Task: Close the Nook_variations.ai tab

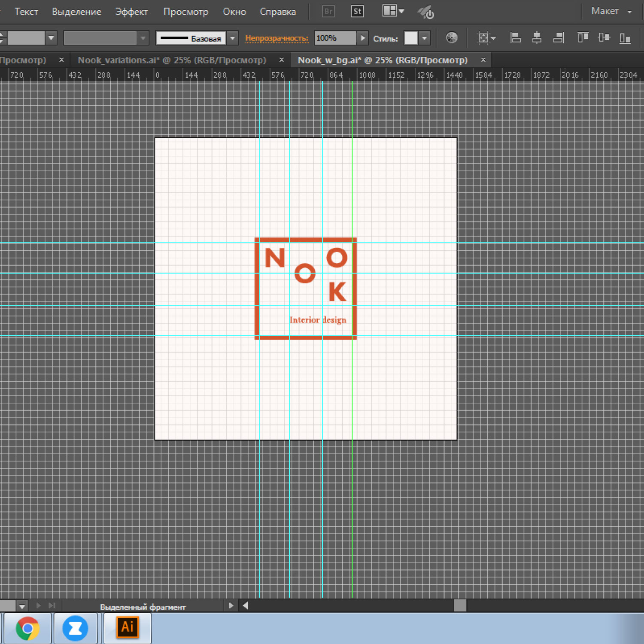Action: tap(282, 60)
